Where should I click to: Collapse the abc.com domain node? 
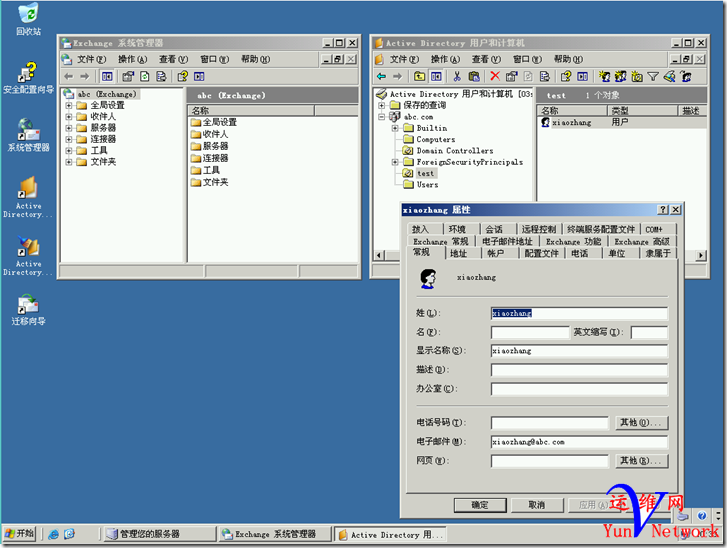click(x=382, y=117)
